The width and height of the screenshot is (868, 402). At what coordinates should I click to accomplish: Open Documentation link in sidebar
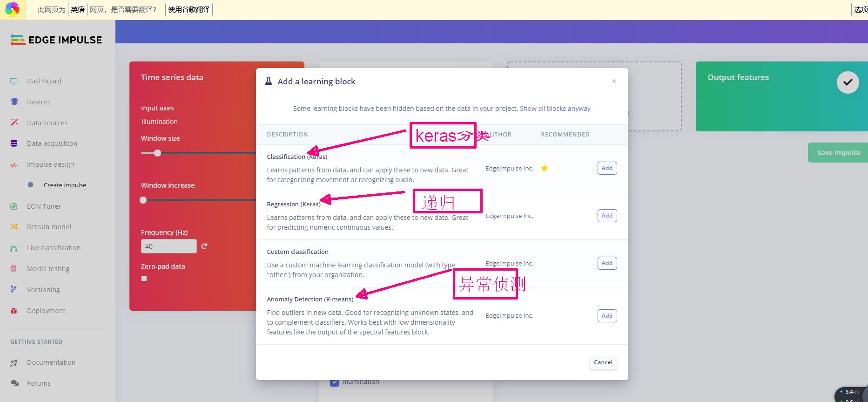[51, 362]
